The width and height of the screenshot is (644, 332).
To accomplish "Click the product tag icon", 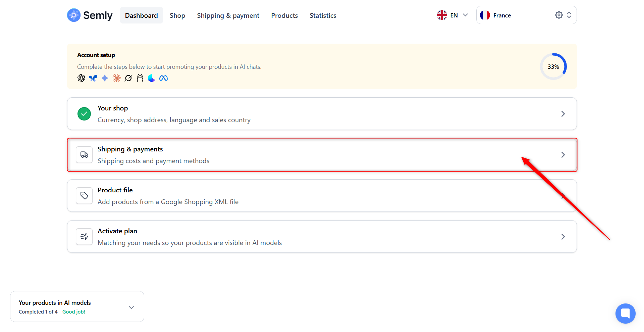I will tap(84, 196).
